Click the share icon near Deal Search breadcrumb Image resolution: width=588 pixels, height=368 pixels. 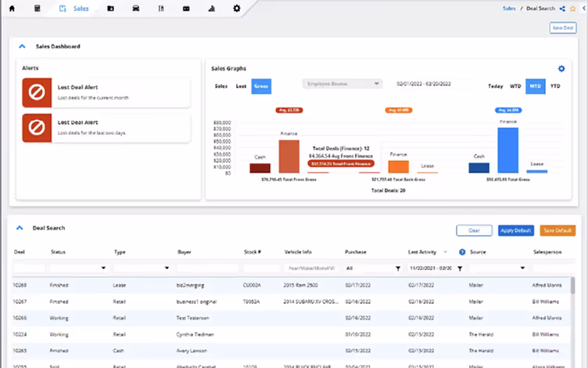(562, 9)
